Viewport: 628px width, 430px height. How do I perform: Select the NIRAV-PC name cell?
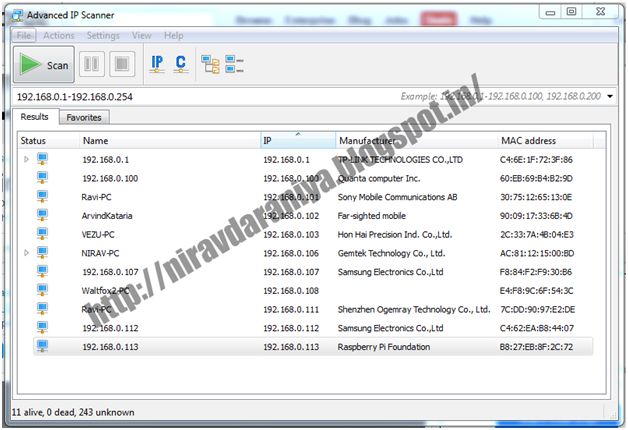click(100, 253)
